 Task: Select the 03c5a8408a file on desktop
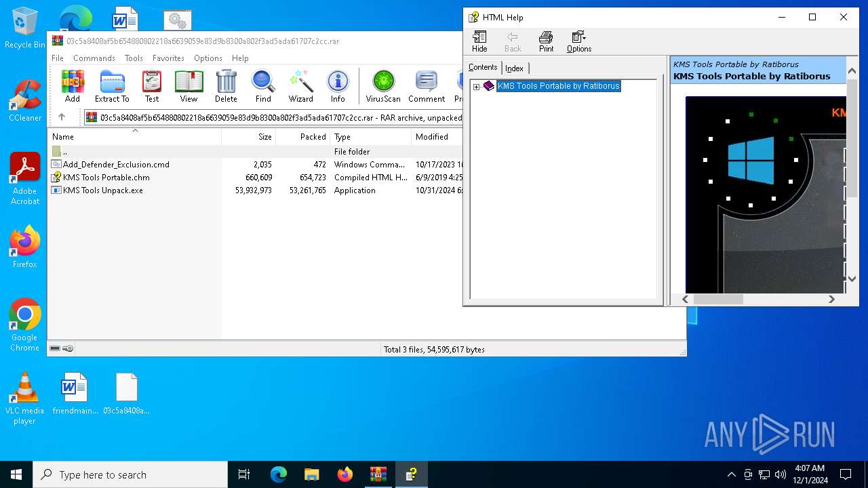(x=126, y=394)
